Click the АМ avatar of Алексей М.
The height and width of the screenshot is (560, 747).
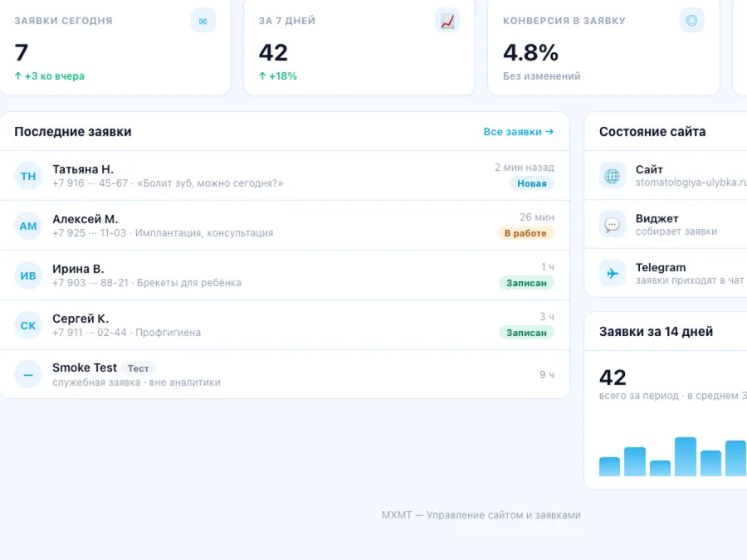28,226
